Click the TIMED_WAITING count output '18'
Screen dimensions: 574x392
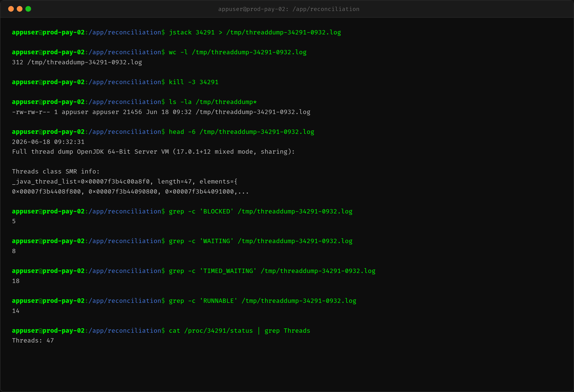click(16, 281)
